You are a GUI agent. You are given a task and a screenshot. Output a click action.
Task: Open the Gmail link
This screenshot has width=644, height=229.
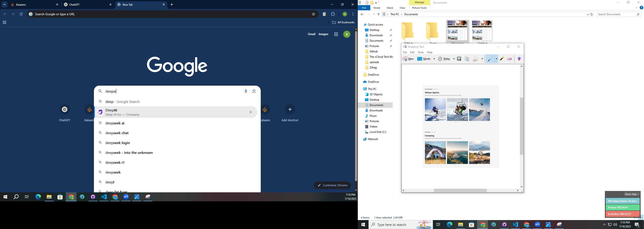(x=311, y=34)
